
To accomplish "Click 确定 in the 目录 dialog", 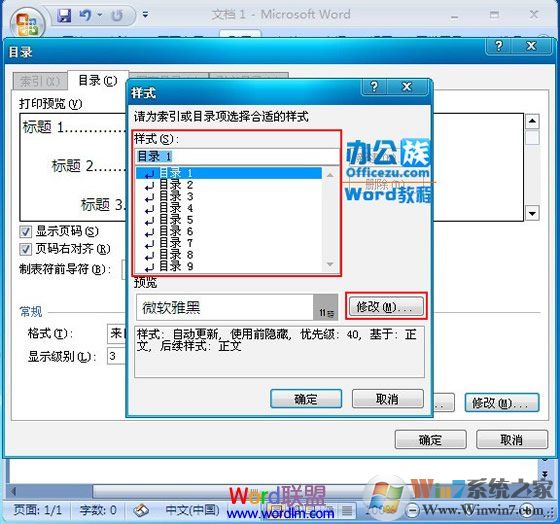I will pos(430,439).
